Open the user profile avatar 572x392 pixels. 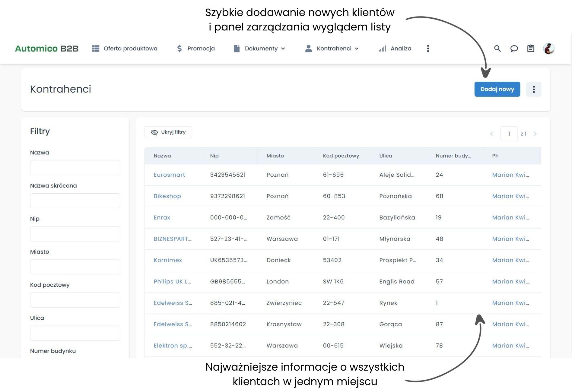548,49
